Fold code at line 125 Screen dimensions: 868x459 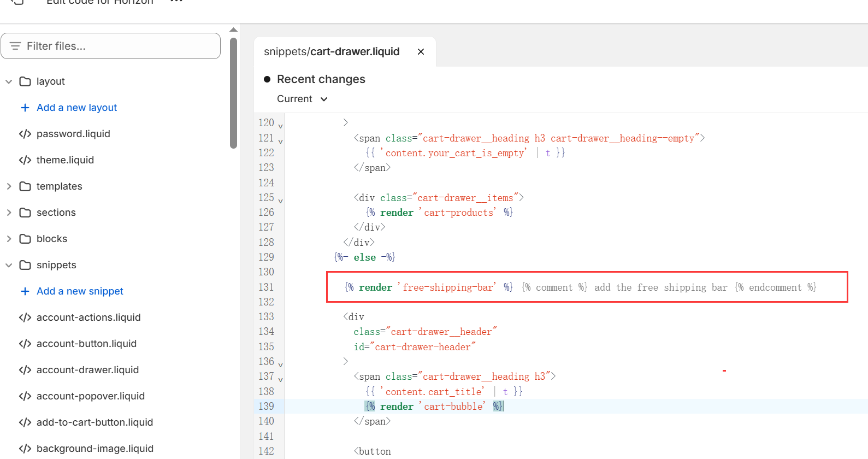point(280,201)
